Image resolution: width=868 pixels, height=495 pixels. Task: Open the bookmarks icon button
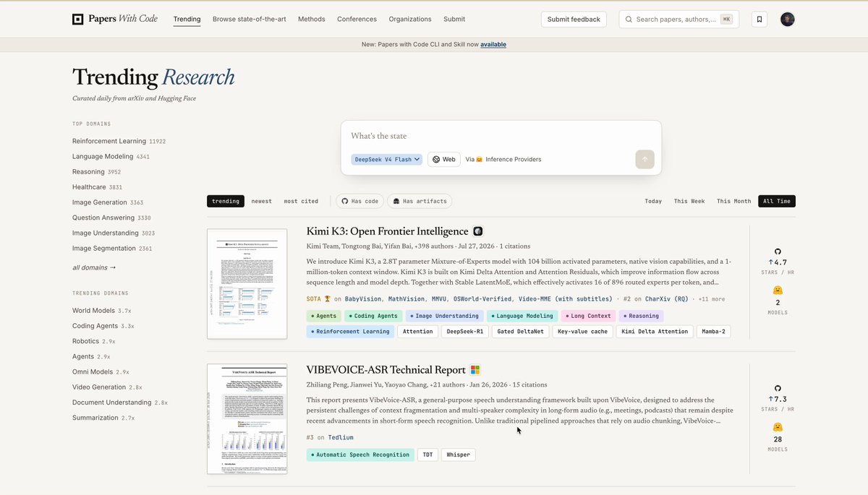(x=759, y=20)
